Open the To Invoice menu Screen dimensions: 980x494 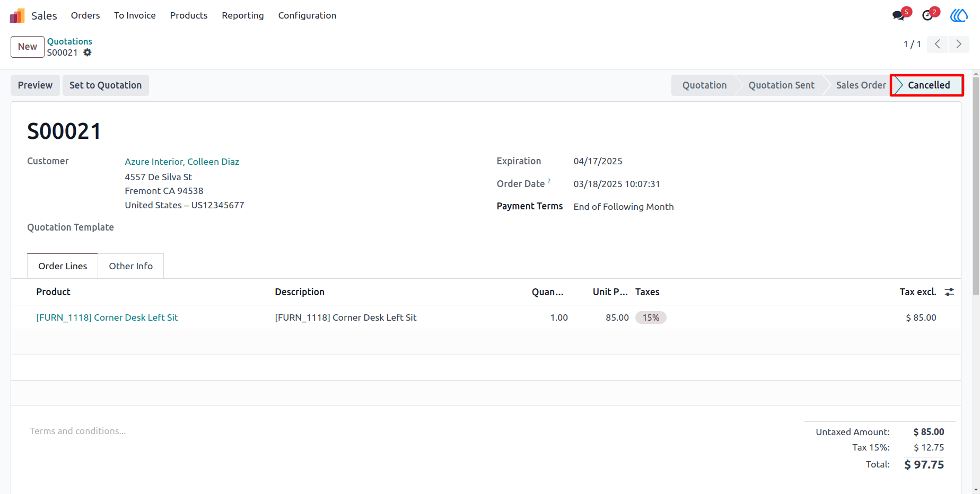coord(135,15)
